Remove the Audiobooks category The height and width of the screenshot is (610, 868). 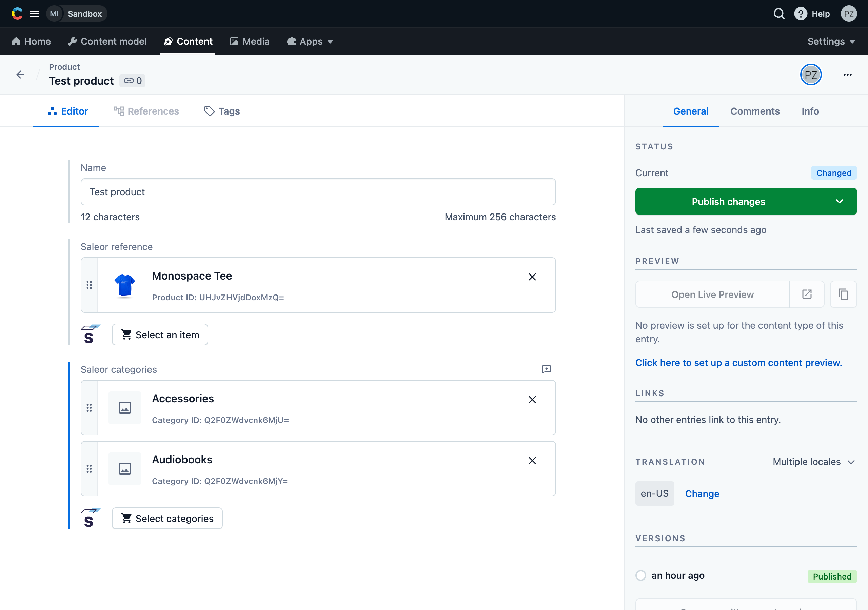pos(532,460)
